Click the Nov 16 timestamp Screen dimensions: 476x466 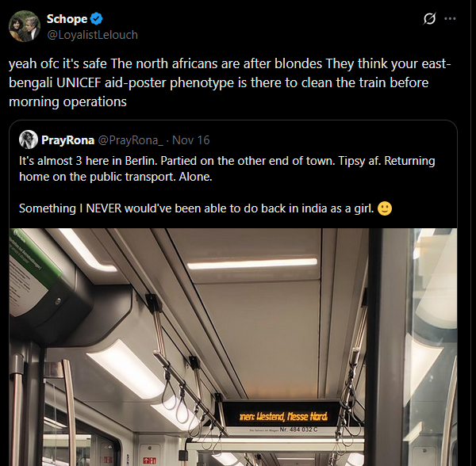point(190,139)
